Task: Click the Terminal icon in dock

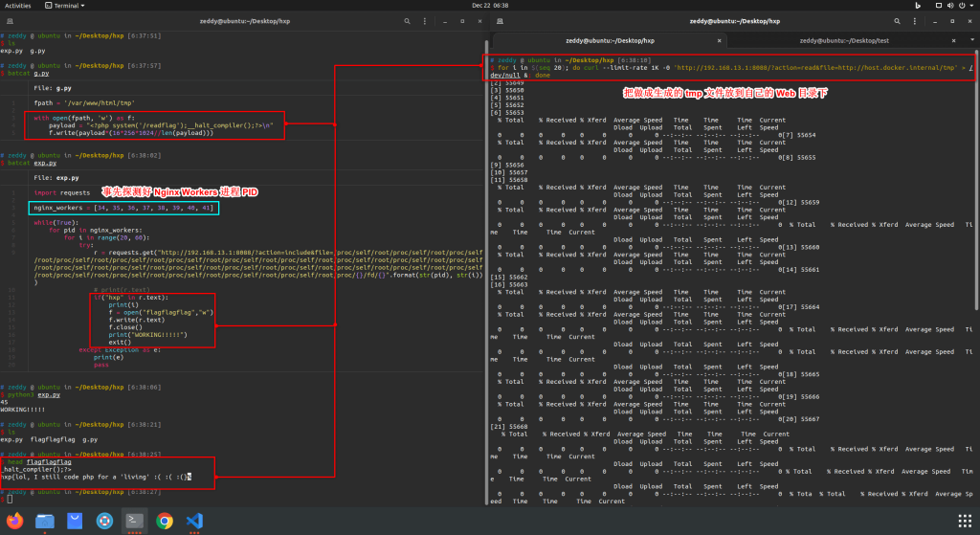Action: pos(135,521)
